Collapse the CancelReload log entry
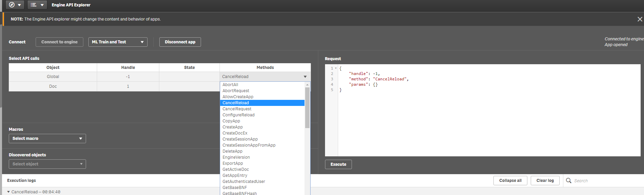This screenshot has width=644, height=195. [x=8, y=192]
